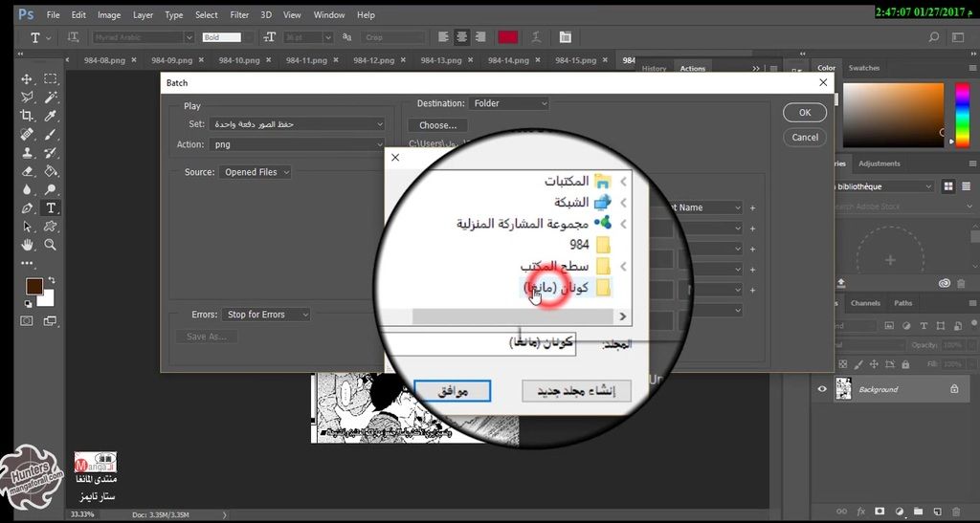Switch to the 984-10.png document tab
This screenshot has height=523, width=980.
pos(239,60)
